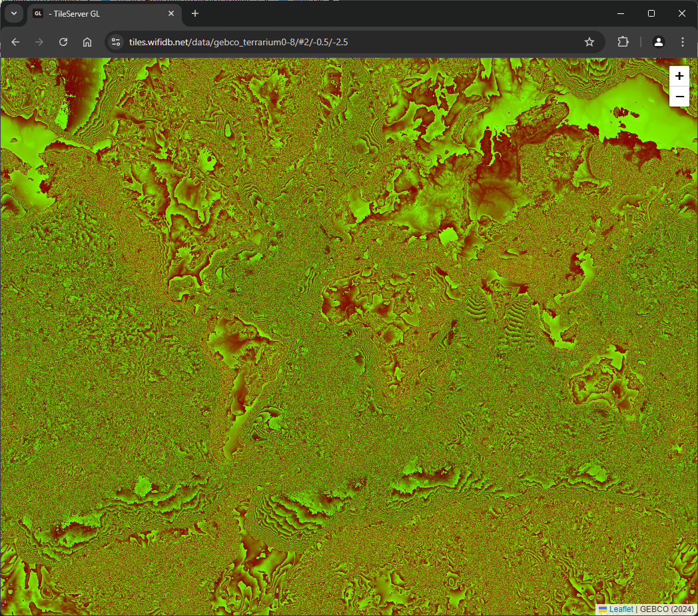Select the TileServer GL tab

100,13
